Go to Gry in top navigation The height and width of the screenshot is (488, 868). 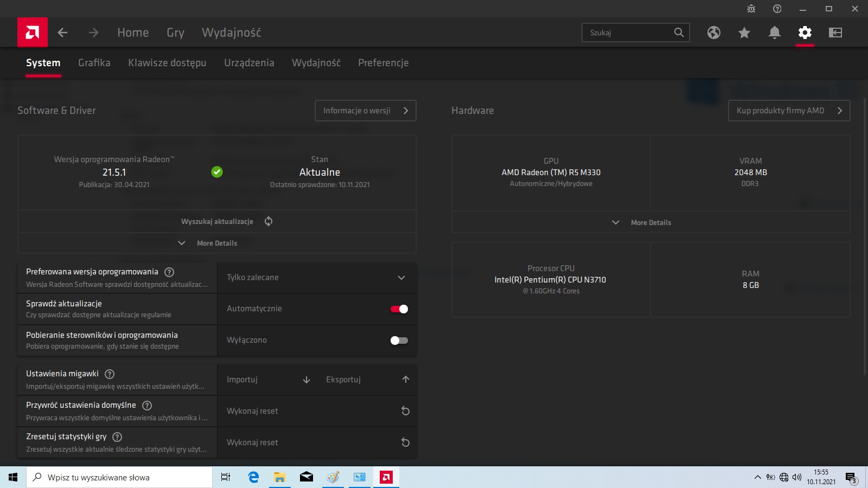tap(175, 33)
